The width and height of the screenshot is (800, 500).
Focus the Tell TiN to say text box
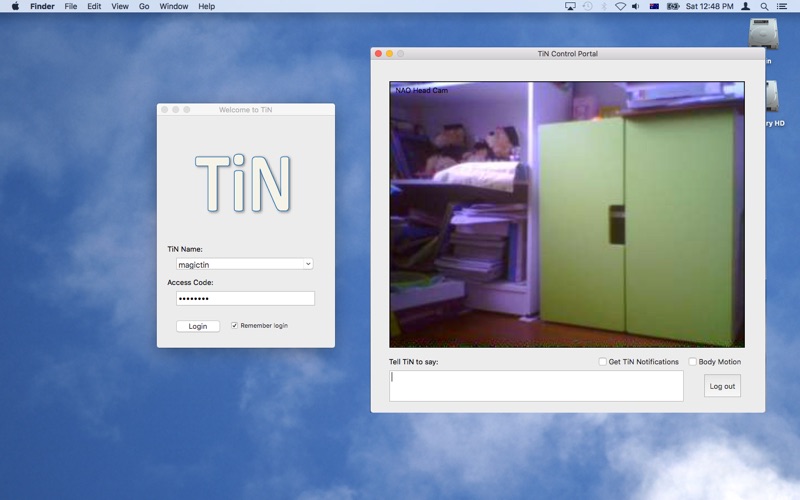[x=536, y=386]
